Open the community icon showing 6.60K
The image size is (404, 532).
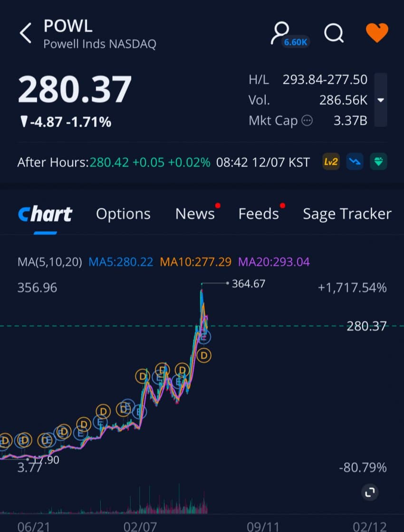pos(289,34)
